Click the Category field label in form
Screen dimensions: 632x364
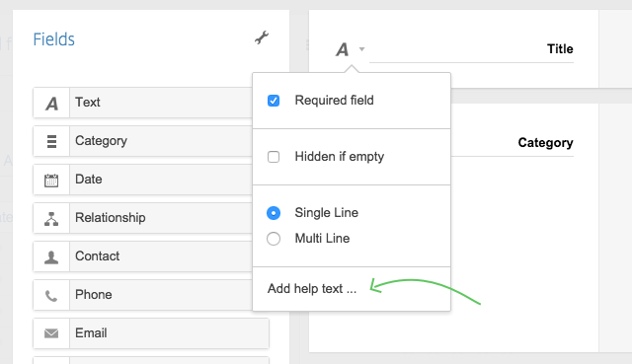pyautogui.click(x=545, y=142)
